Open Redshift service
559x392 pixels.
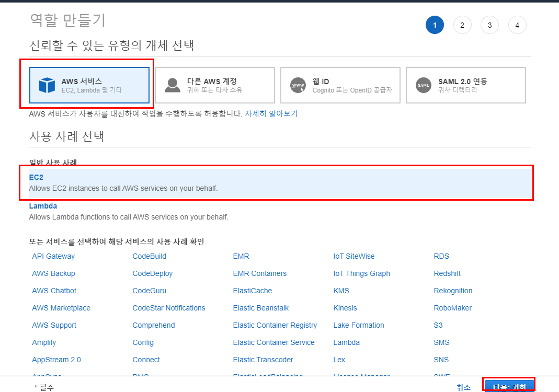(x=447, y=273)
